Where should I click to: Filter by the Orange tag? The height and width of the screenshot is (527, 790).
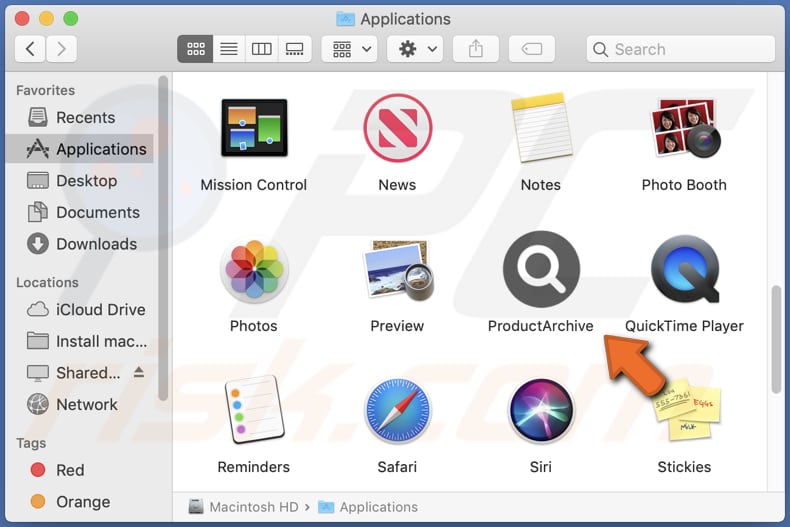point(80,502)
